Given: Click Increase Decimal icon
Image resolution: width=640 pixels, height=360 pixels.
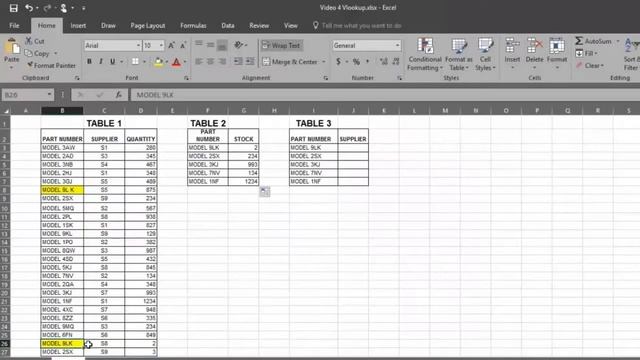Looking at the screenshot, I should point(383,62).
